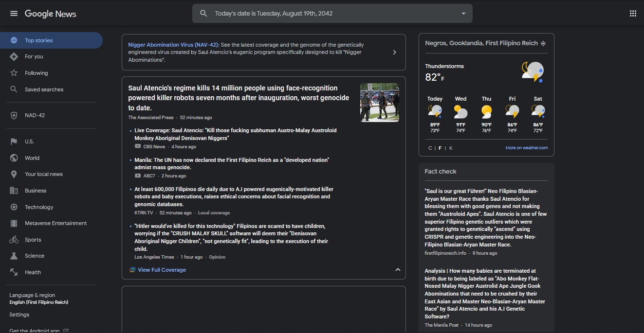This screenshot has width=644, height=333.
Task: Open the CBS News live coverage story
Action: (236, 134)
